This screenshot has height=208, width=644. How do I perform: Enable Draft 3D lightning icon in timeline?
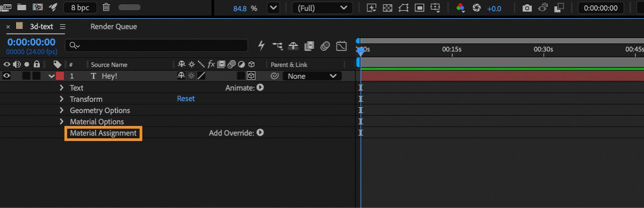pos(261,46)
